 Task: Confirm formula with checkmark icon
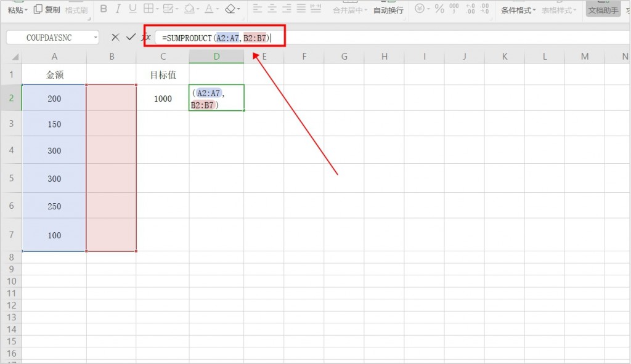(130, 38)
